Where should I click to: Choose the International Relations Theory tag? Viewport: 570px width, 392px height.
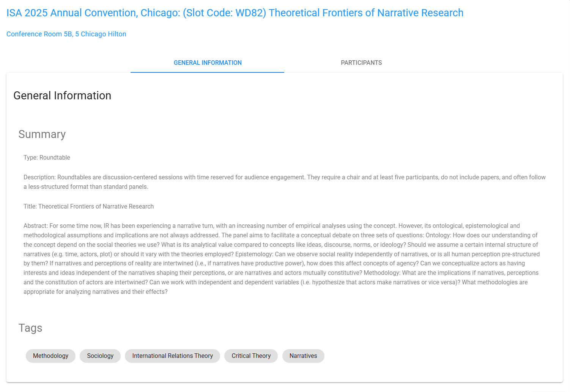tap(173, 356)
